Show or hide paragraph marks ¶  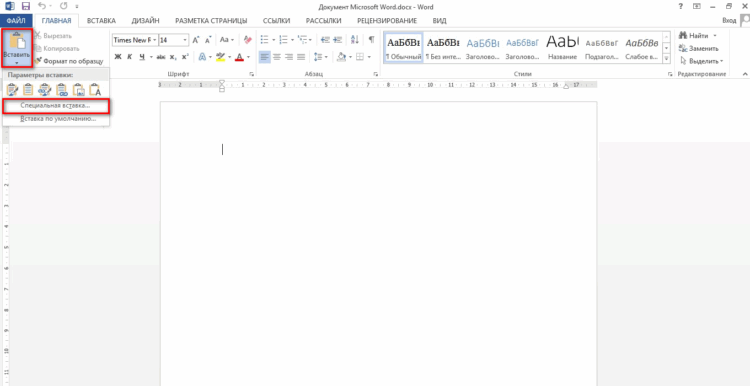click(371, 40)
